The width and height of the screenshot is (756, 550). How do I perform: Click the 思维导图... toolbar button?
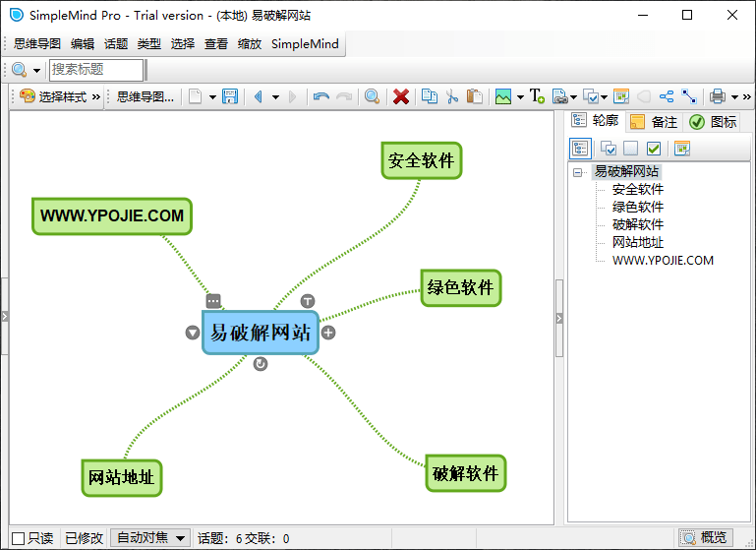click(x=145, y=97)
